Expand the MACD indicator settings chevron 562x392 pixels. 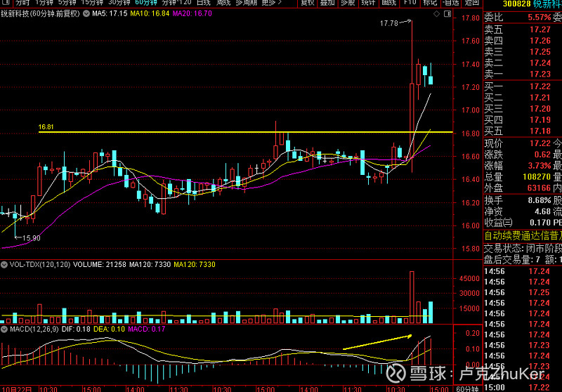click(4, 329)
